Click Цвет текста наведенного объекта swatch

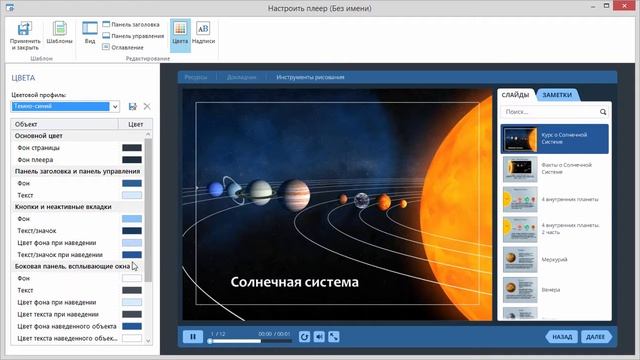[x=132, y=338]
